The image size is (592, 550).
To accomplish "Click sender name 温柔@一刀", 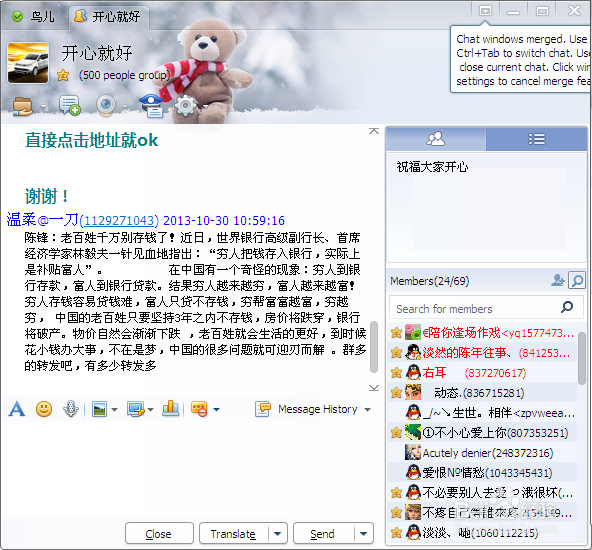I will click(x=43, y=220).
